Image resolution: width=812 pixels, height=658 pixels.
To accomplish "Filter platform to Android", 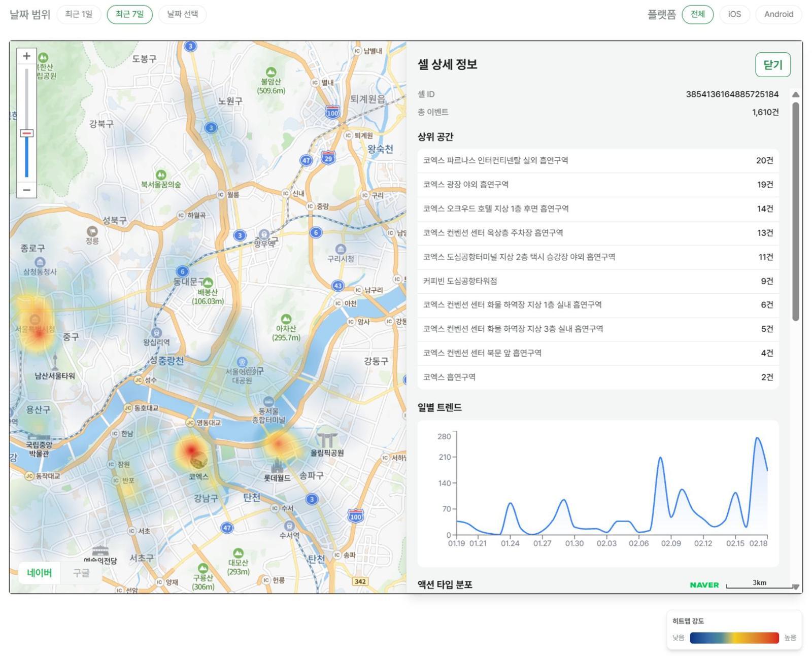I will (x=779, y=14).
